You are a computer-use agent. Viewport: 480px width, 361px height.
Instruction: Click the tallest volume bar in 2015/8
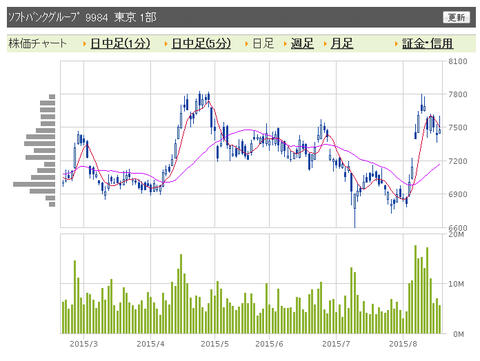(x=415, y=289)
